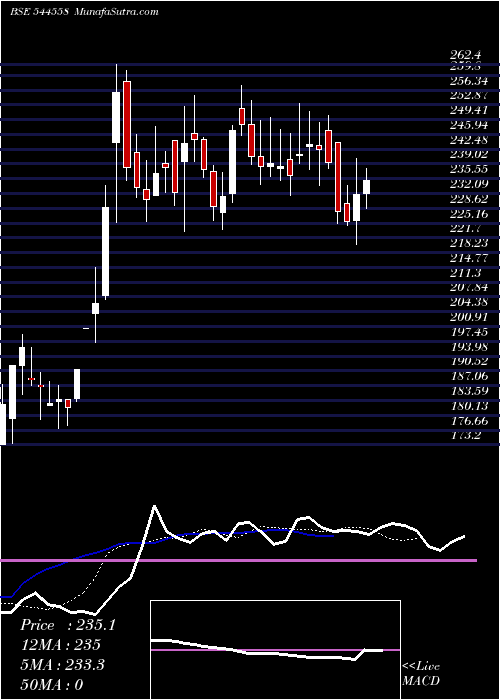Click the '<<Live MACD' label
This screenshot has width=500, height=700.
[x=421, y=674]
